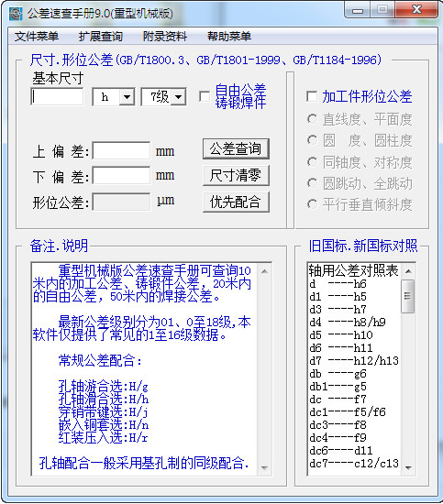Click the 优先配合 button
This screenshot has width=443, height=504.
(236, 202)
